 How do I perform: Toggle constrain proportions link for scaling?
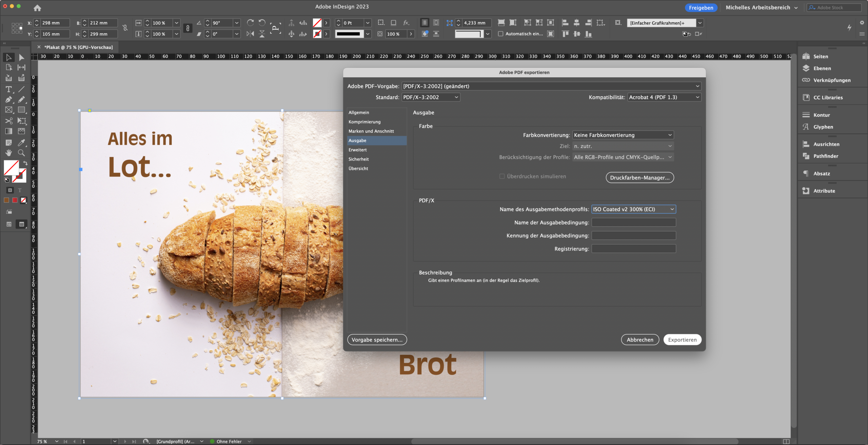point(188,29)
